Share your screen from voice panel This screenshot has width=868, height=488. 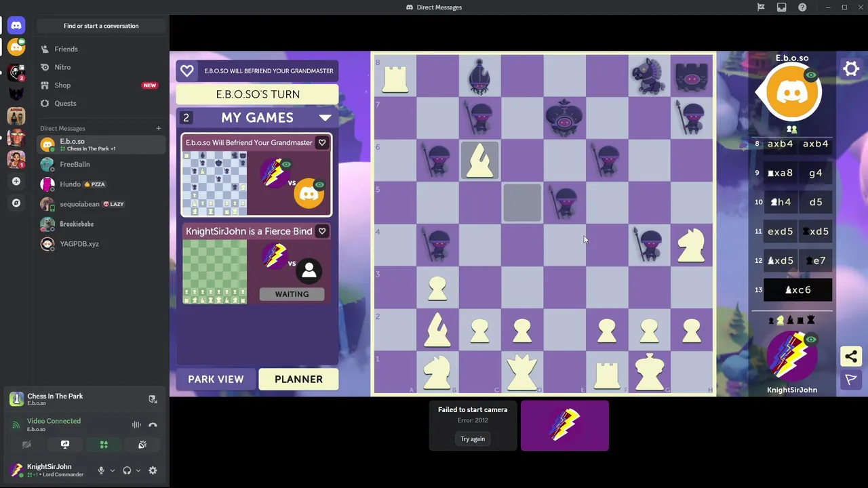(65, 445)
